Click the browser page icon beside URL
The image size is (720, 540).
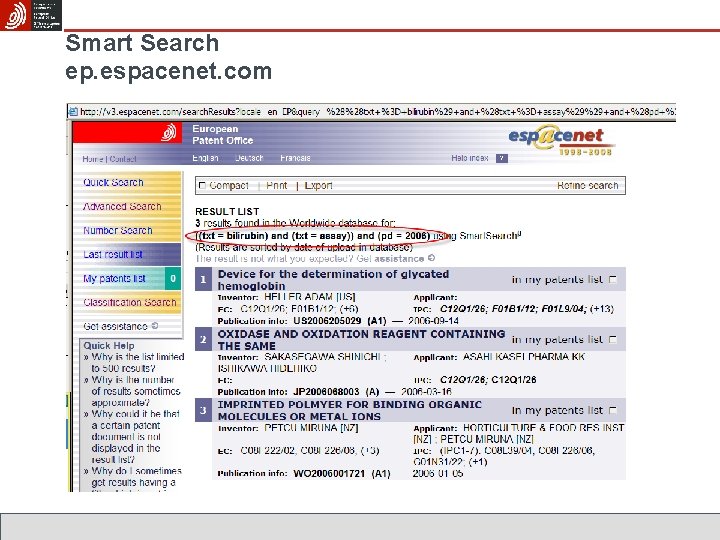coord(73,112)
